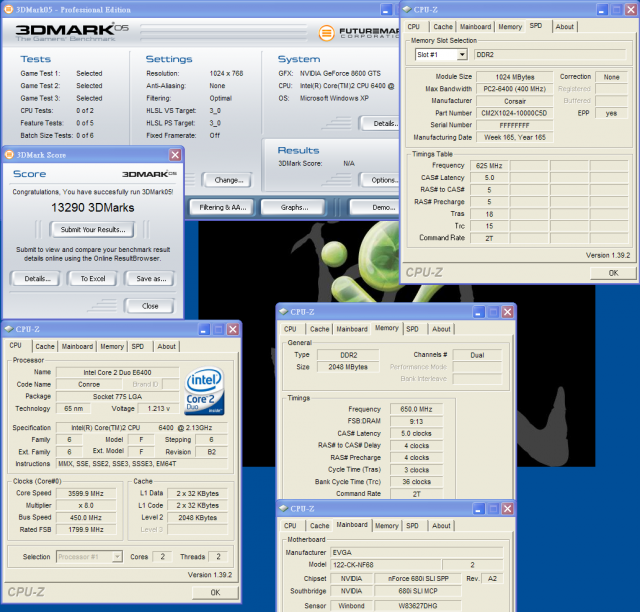
Task: Click FSB:DRAM ratio value 9:13
Action: click(416, 421)
